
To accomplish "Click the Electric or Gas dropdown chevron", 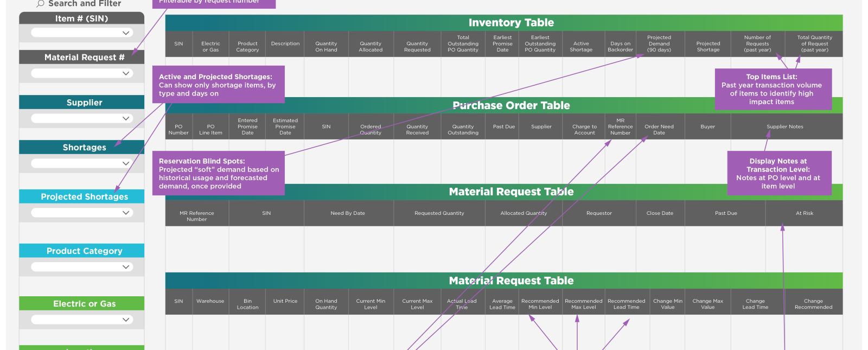I will coord(126,320).
